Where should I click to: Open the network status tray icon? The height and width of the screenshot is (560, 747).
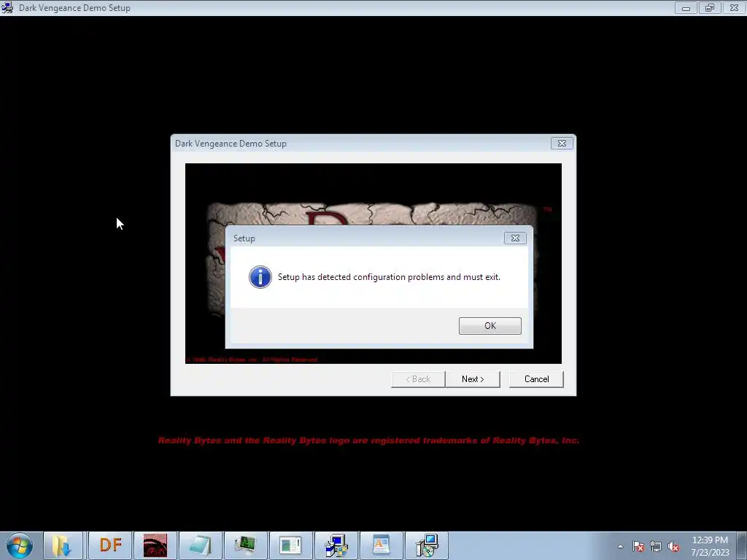[656, 547]
